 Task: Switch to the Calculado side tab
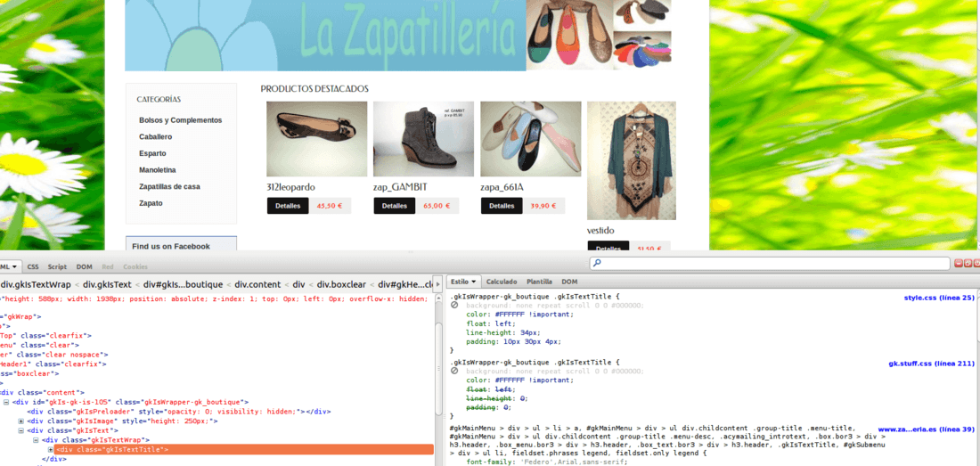point(502,282)
